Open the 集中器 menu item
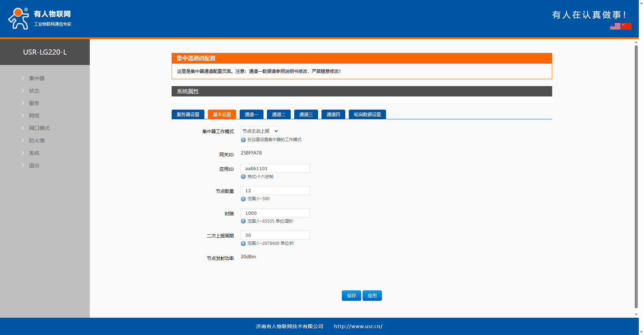 37,78
